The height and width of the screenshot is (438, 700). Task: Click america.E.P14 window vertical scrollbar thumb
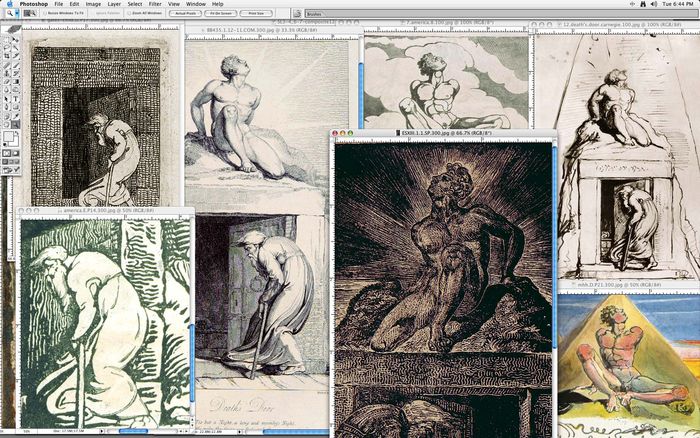tap(192, 363)
